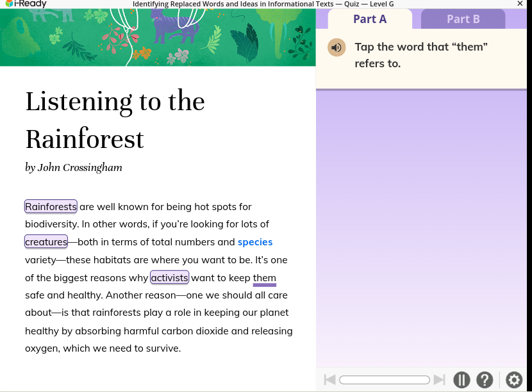
Task: Switch to the Part A tab
Action: pyautogui.click(x=370, y=19)
